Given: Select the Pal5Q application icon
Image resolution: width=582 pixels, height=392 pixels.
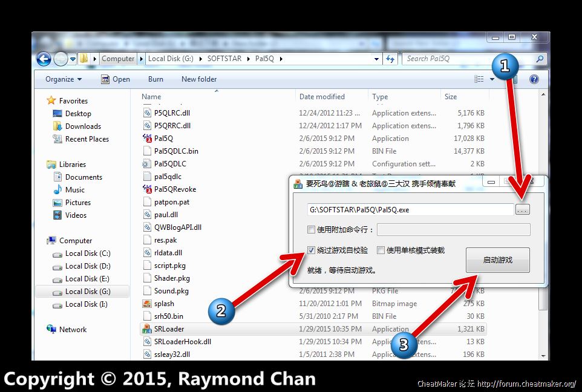Looking at the screenshot, I should click(147, 139).
